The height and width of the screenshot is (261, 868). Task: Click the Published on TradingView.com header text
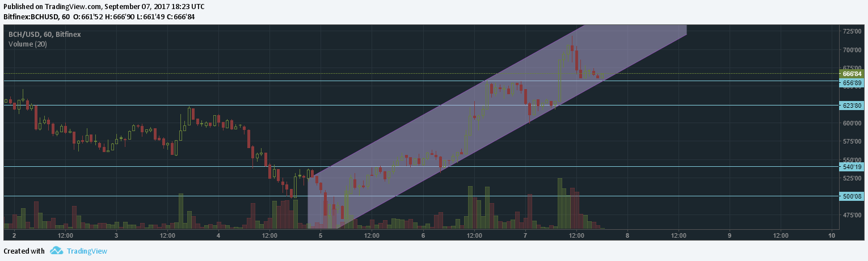pyautogui.click(x=104, y=6)
